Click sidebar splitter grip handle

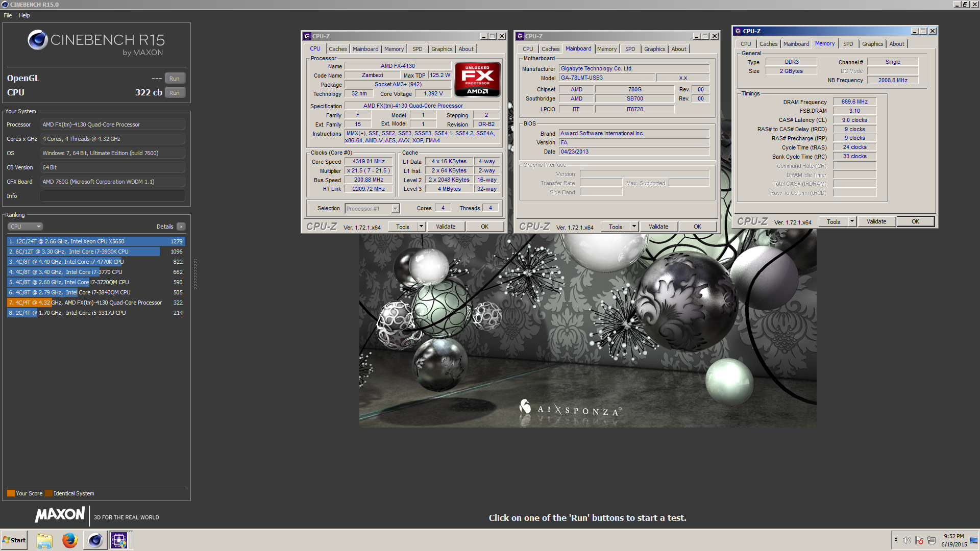195,273
